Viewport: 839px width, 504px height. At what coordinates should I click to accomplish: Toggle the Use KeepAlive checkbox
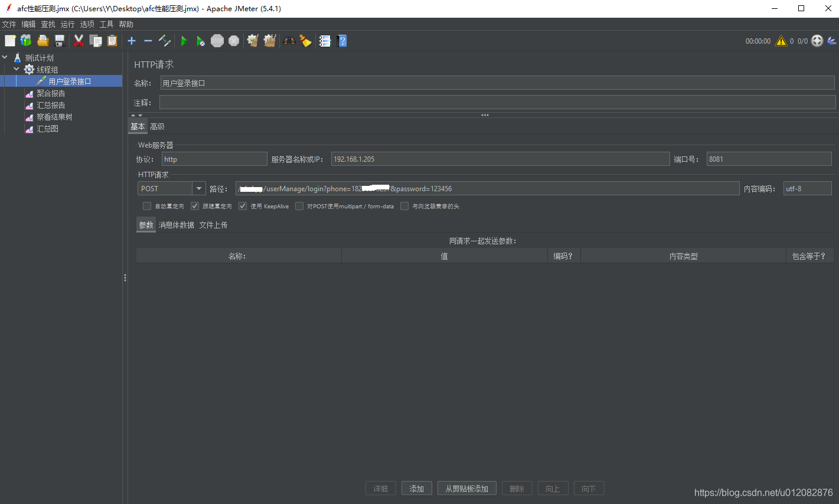point(243,206)
